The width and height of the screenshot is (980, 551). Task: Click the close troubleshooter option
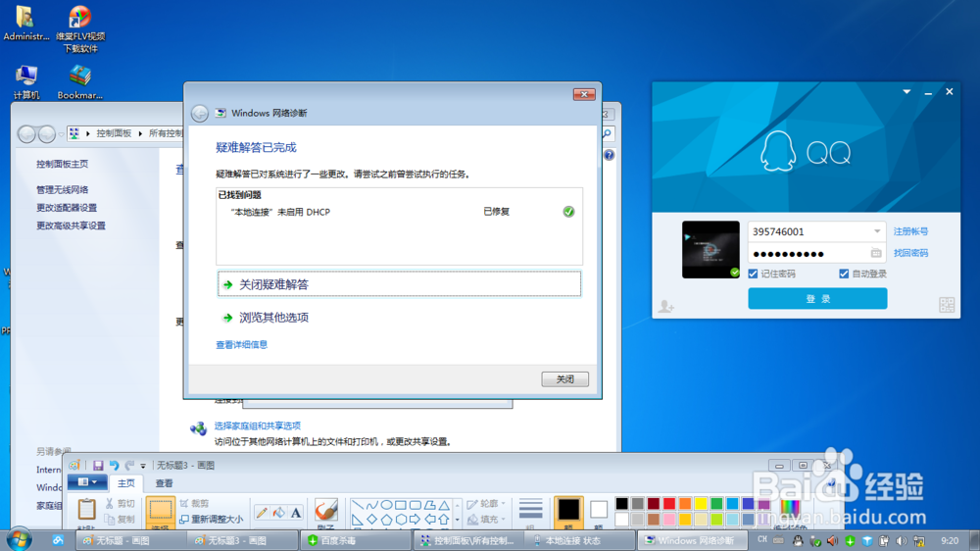click(x=399, y=284)
